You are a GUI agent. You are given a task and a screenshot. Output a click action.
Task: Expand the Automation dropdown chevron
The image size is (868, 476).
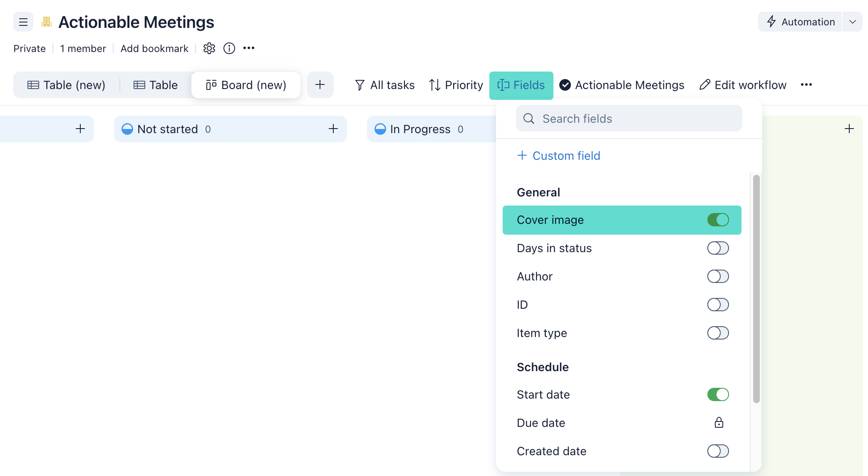[852, 22]
